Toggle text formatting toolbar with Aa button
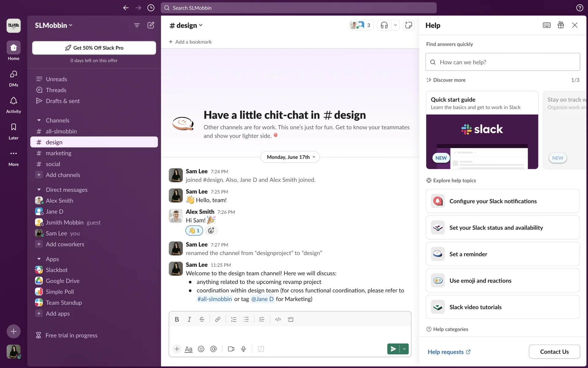The width and height of the screenshot is (588, 368). pos(189,349)
